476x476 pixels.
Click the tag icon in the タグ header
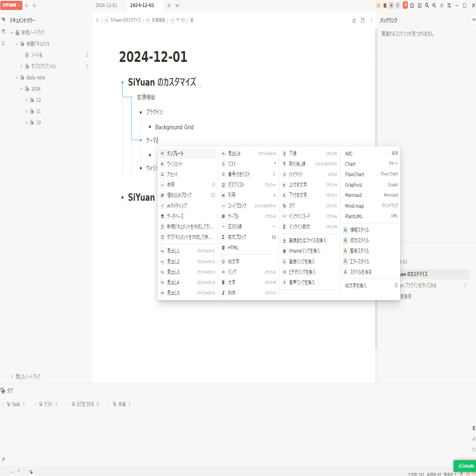point(3,391)
